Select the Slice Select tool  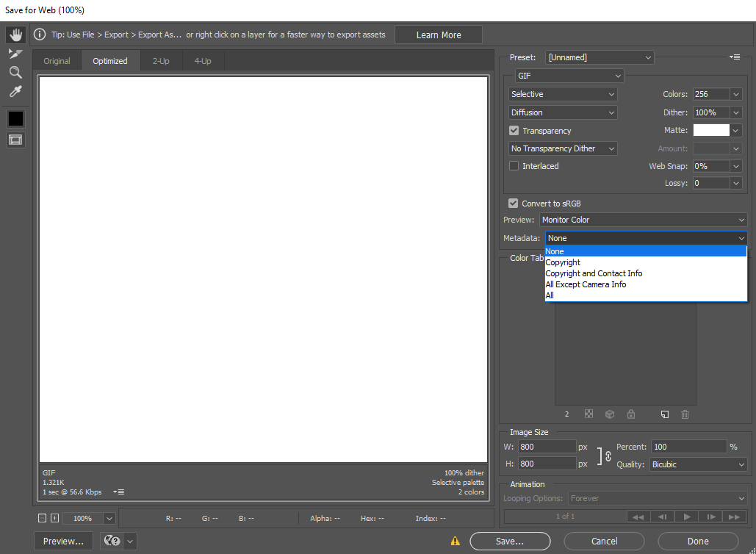click(15, 53)
